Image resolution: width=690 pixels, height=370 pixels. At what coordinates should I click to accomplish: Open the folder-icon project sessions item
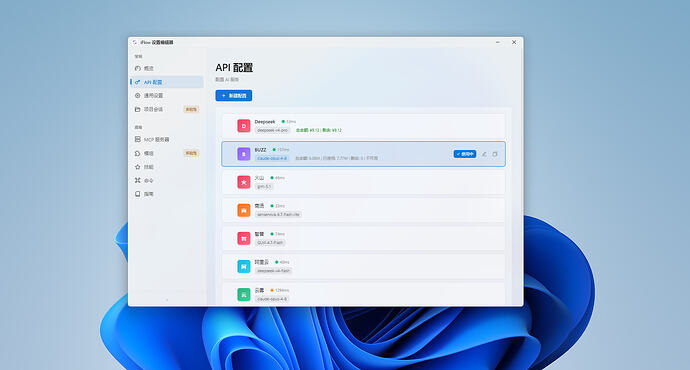click(167, 109)
